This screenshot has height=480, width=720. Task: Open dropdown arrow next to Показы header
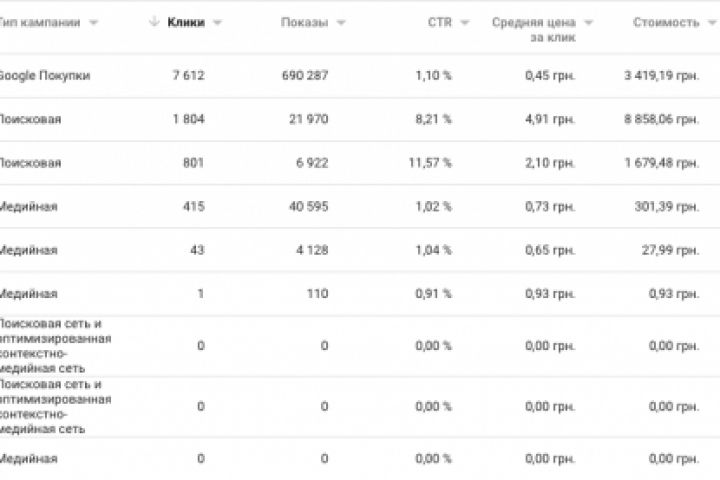coord(341,22)
